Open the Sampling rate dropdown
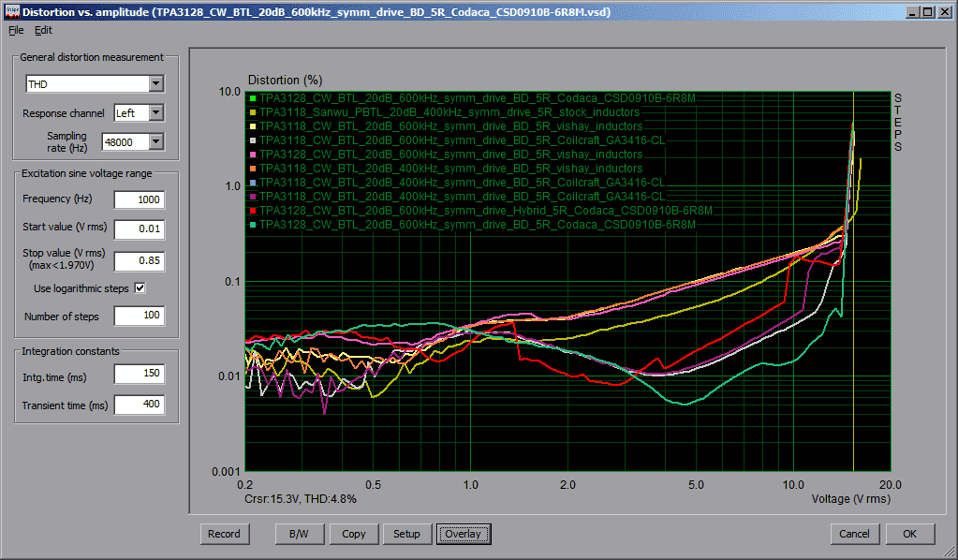This screenshot has height=560, width=958. 155,142
